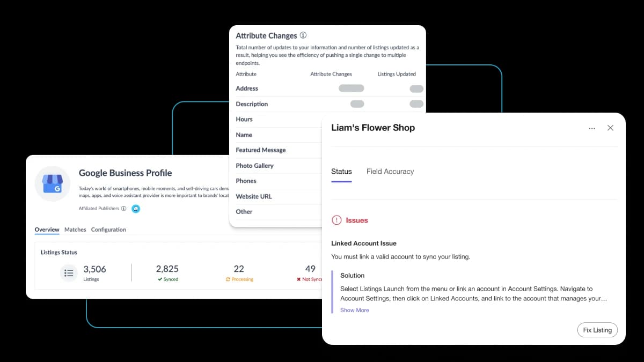This screenshot has width=644, height=362.
Task: Click the Solution heading
Action: click(x=352, y=276)
